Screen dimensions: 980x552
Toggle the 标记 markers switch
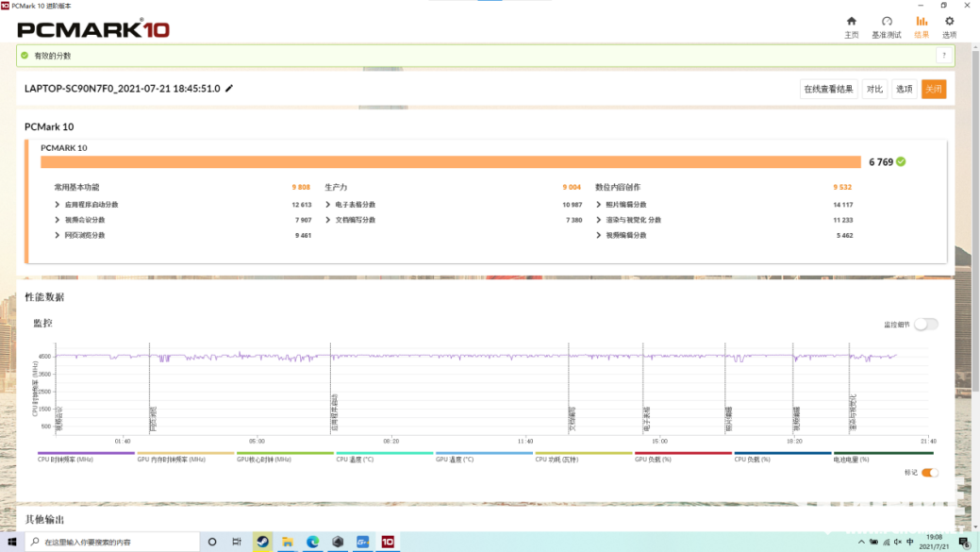(x=929, y=473)
